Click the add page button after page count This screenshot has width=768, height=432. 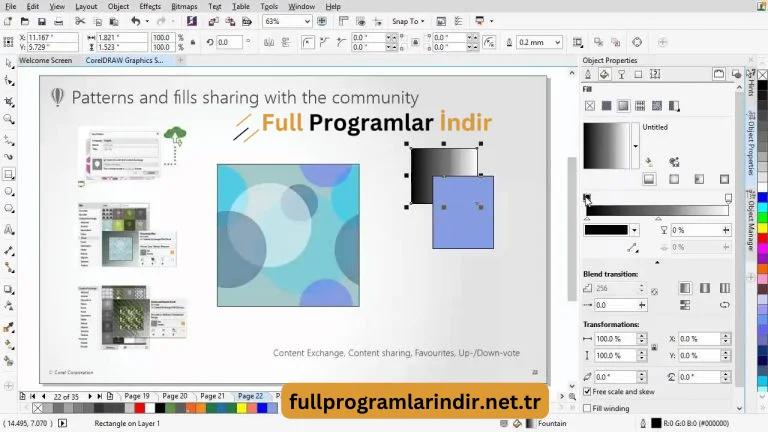click(110, 396)
